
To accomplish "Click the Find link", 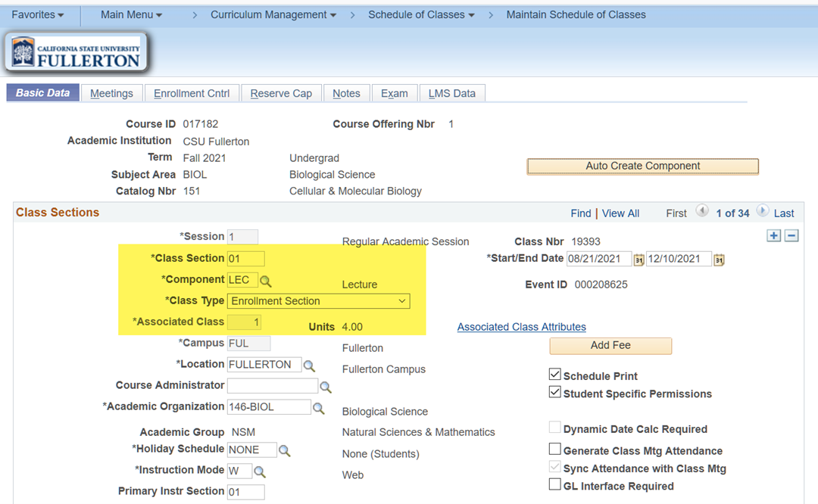I will (x=581, y=213).
